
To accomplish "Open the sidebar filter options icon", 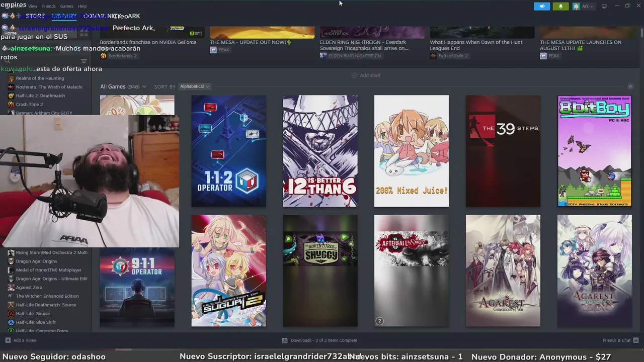I will [x=84, y=61].
